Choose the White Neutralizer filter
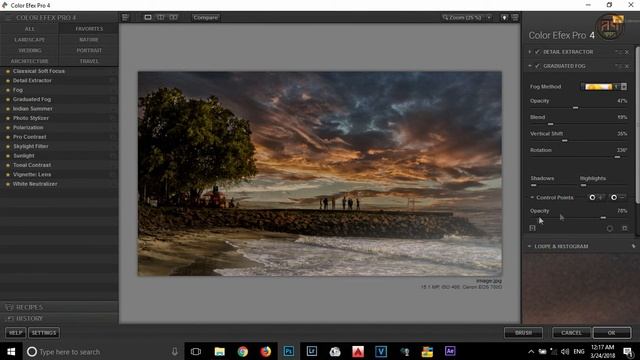640x360 pixels. (x=35, y=184)
